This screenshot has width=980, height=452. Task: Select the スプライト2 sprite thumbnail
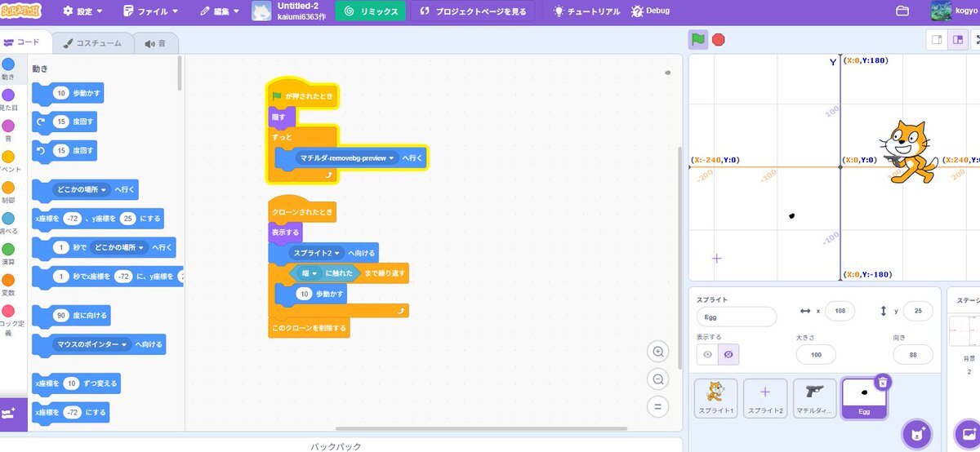pyautogui.click(x=765, y=398)
